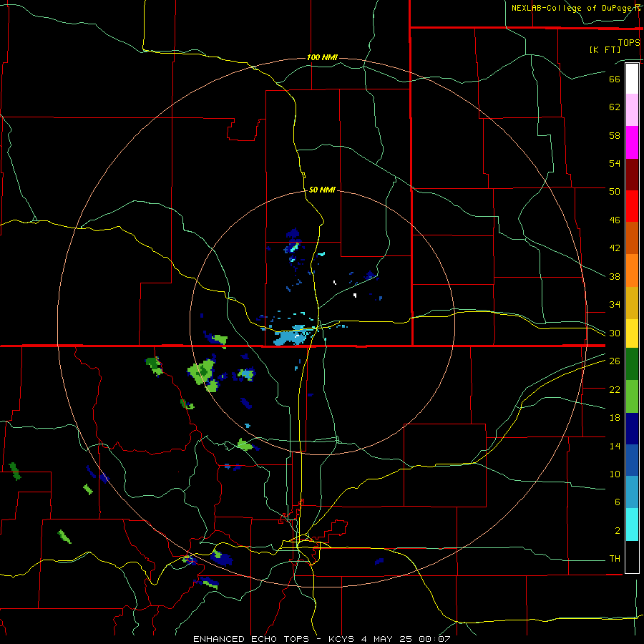Select the light pink legend swatch
This screenshot has height=644, width=644.
(x=632, y=110)
